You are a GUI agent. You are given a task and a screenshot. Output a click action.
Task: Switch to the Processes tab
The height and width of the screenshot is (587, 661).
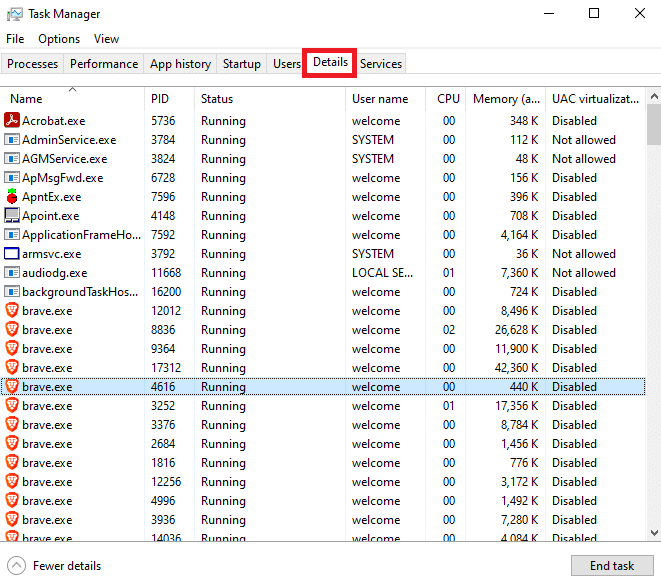(x=32, y=64)
